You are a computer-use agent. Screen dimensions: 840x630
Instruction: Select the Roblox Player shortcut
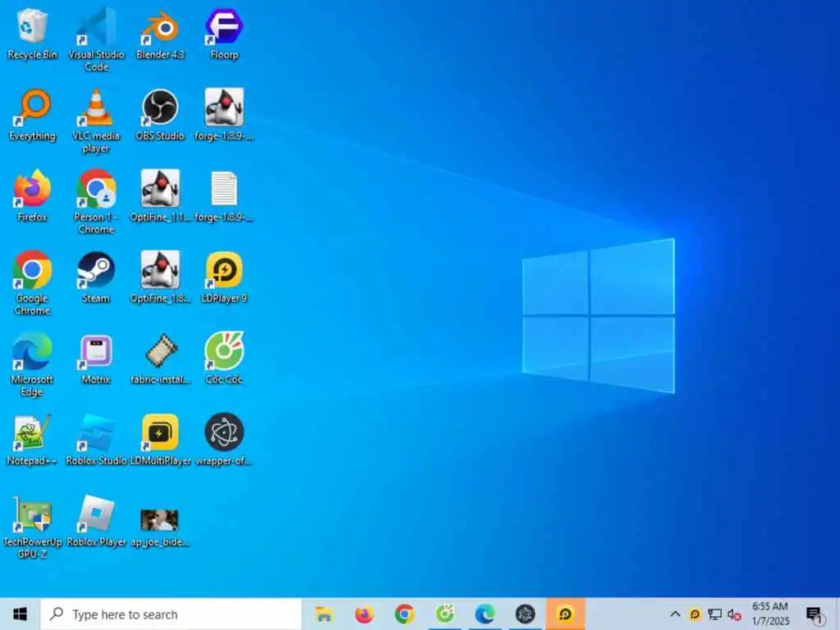click(97, 522)
